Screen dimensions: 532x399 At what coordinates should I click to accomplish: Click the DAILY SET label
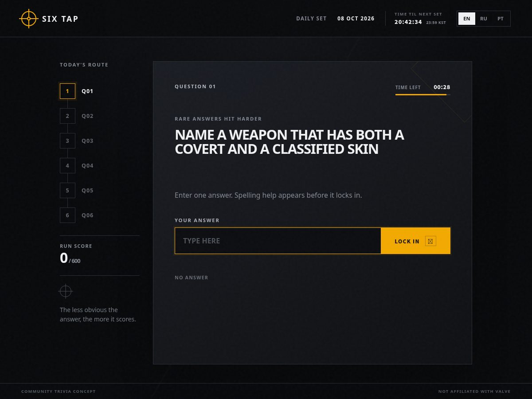pyautogui.click(x=311, y=19)
